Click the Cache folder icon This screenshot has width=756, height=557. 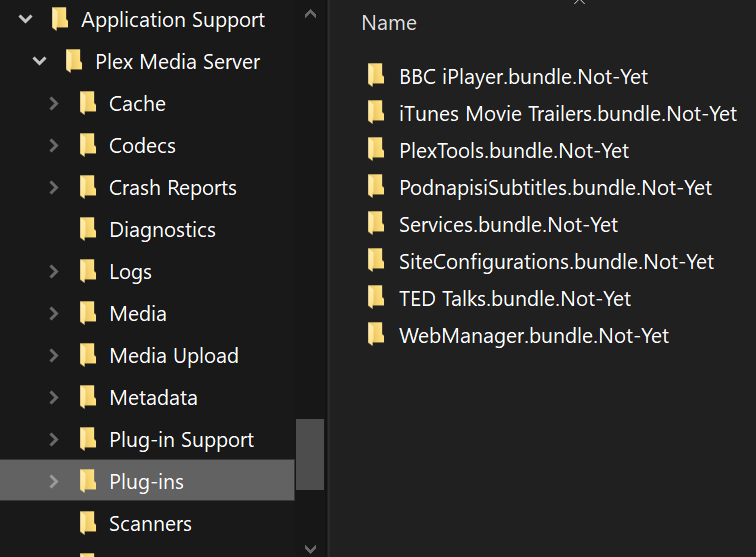coord(88,103)
